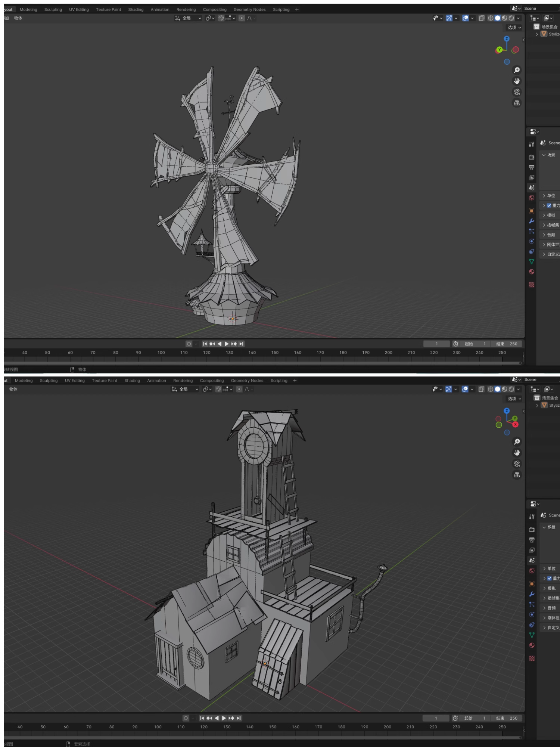Screen dimensions: 560x747
Task: Select rendered shading in bottom viewport
Action: coord(511,389)
